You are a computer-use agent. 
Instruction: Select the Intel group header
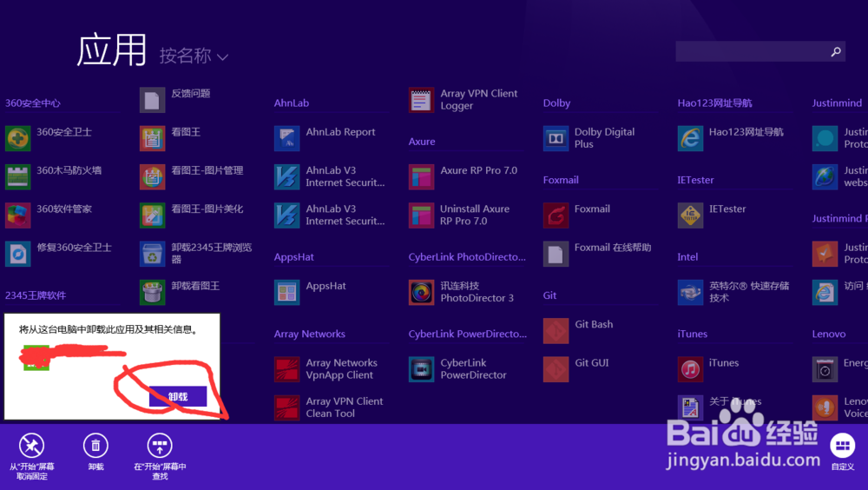coord(687,257)
